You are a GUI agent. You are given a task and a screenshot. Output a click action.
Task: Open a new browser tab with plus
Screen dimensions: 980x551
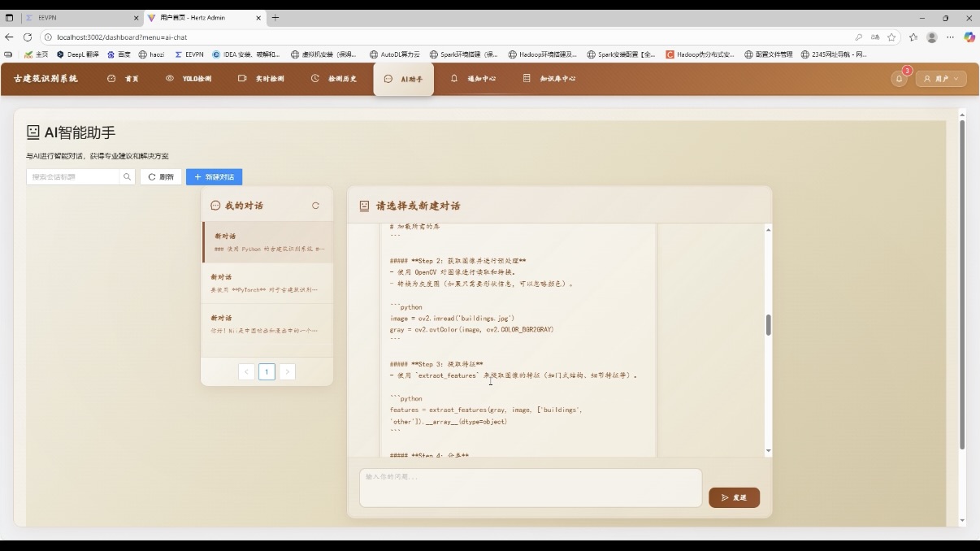tap(275, 17)
